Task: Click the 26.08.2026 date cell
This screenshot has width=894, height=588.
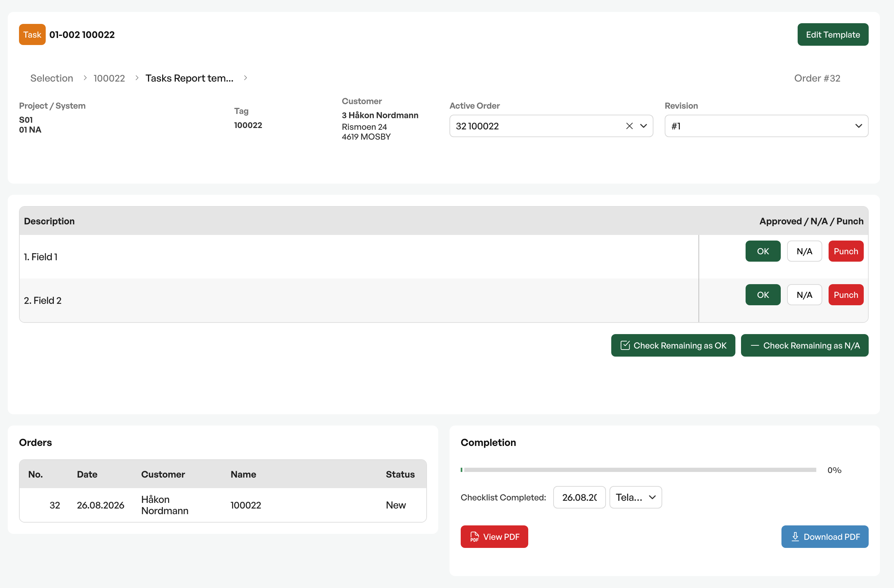Action: tap(101, 505)
